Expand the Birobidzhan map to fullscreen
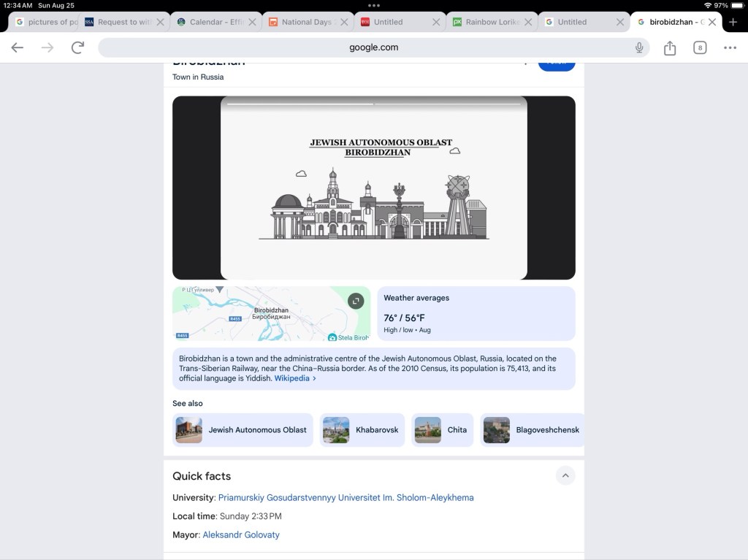 pos(356,301)
